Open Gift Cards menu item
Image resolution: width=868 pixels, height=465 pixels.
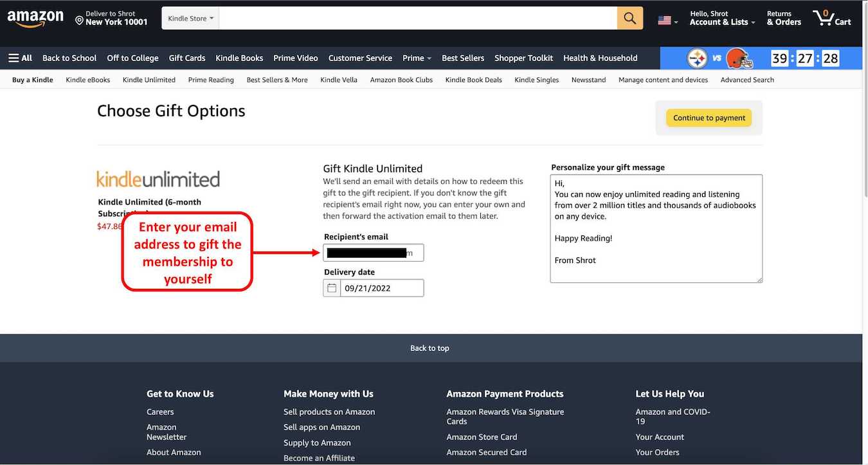(x=187, y=58)
